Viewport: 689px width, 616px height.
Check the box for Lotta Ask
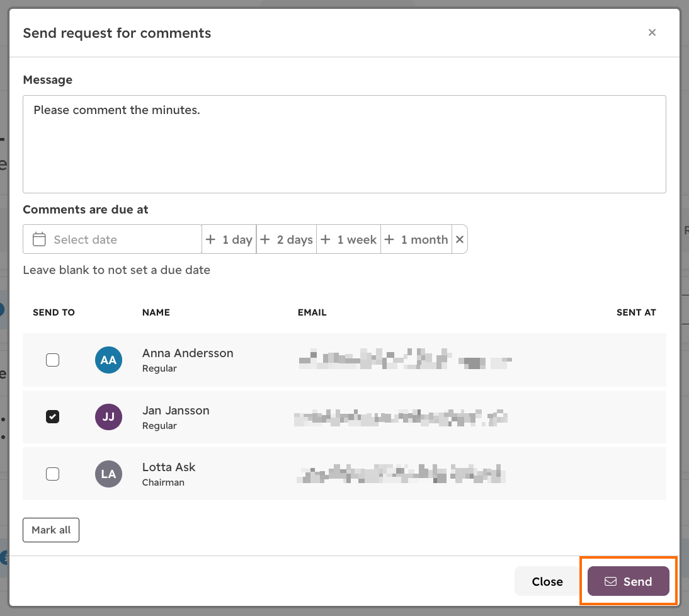(x=53, y=474)
